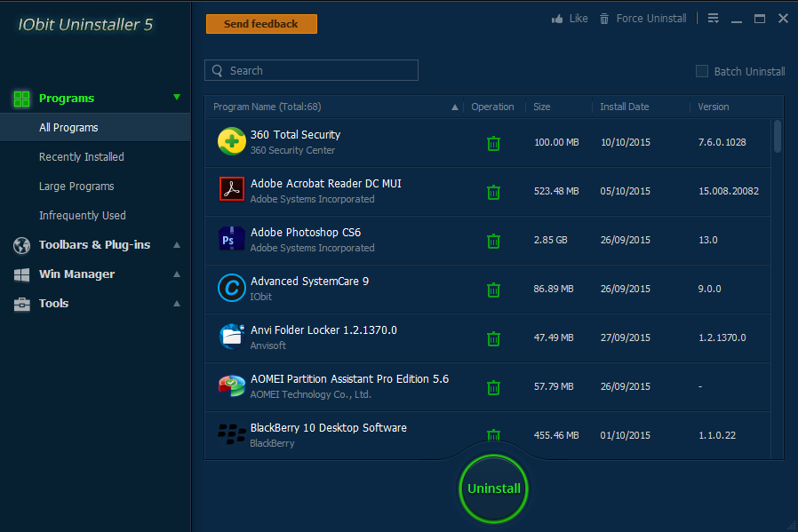Select the Programs grid icon in sidebar
Image resolution: width=798 pixels, height=532 pixels.
(x=21, y=99)
